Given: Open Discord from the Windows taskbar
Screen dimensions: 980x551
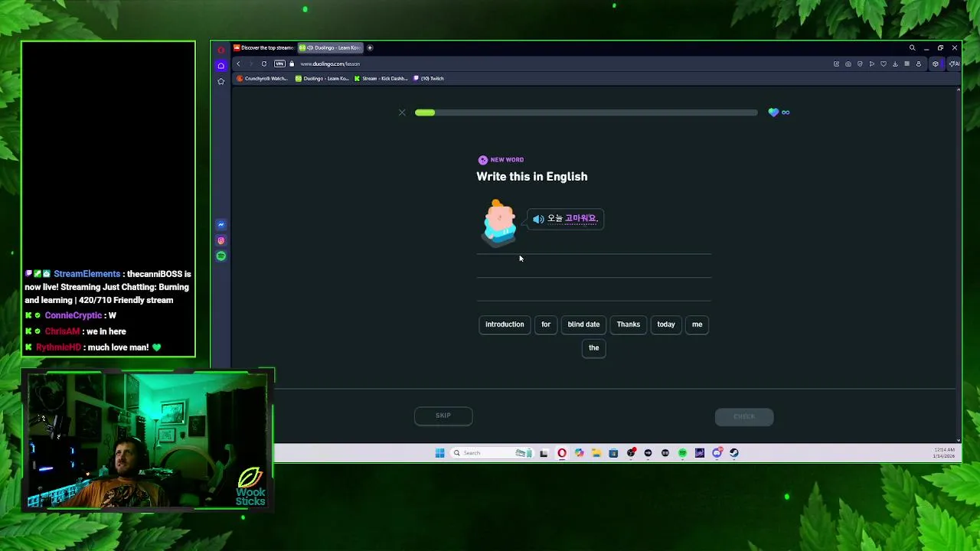Looking at the screenshot, I should coord(717,453).
